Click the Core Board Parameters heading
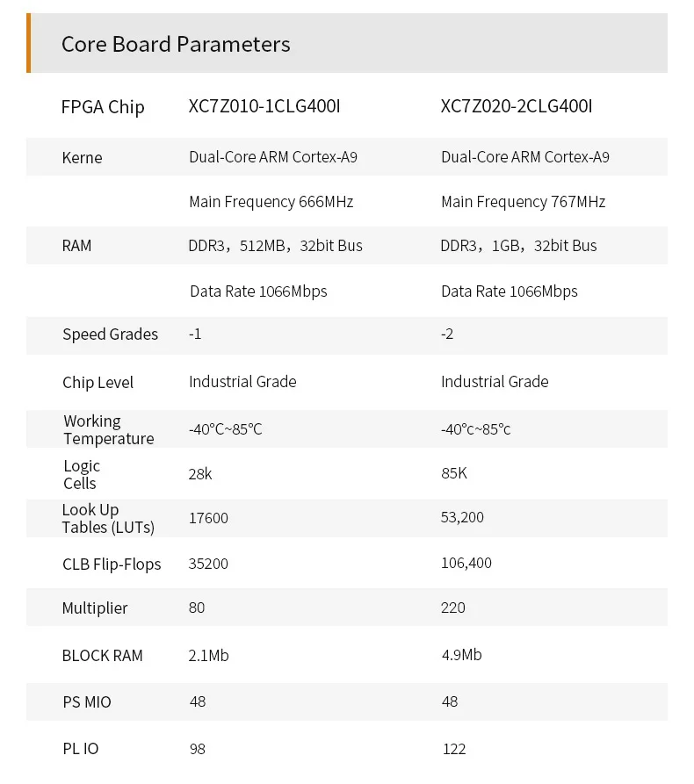Screen dimensions: 694x784 (176, 44)
